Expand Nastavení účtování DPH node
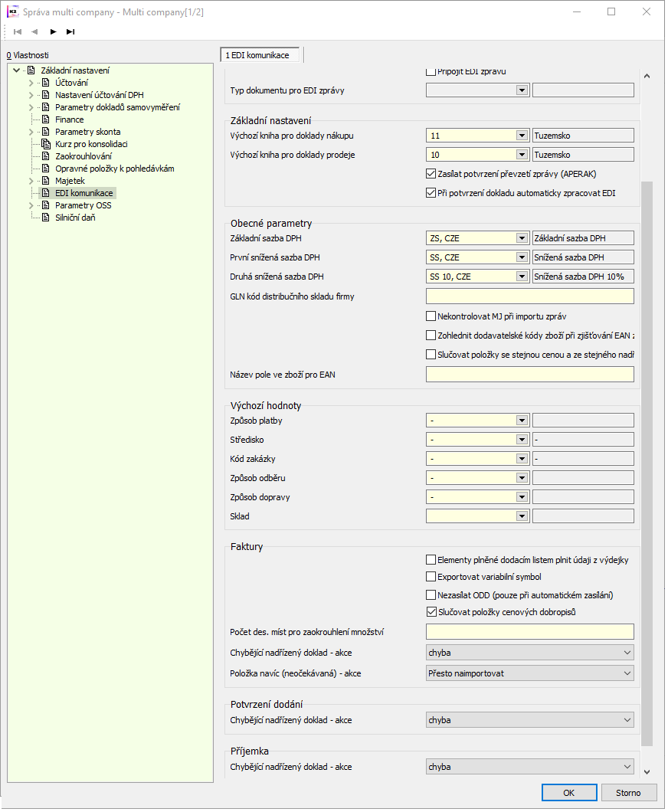Image resolution: width=668 pixels, height=812 pixels. click(31, 95)
